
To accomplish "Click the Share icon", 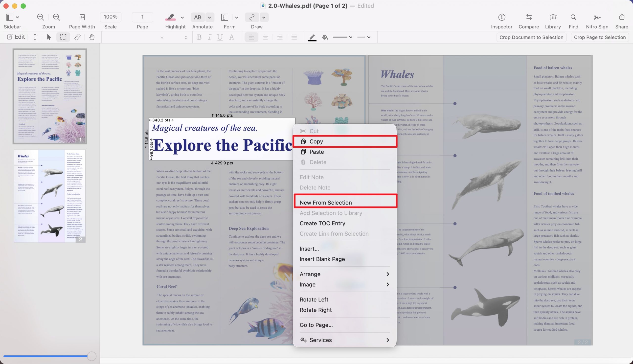I will tap(622, 17).
